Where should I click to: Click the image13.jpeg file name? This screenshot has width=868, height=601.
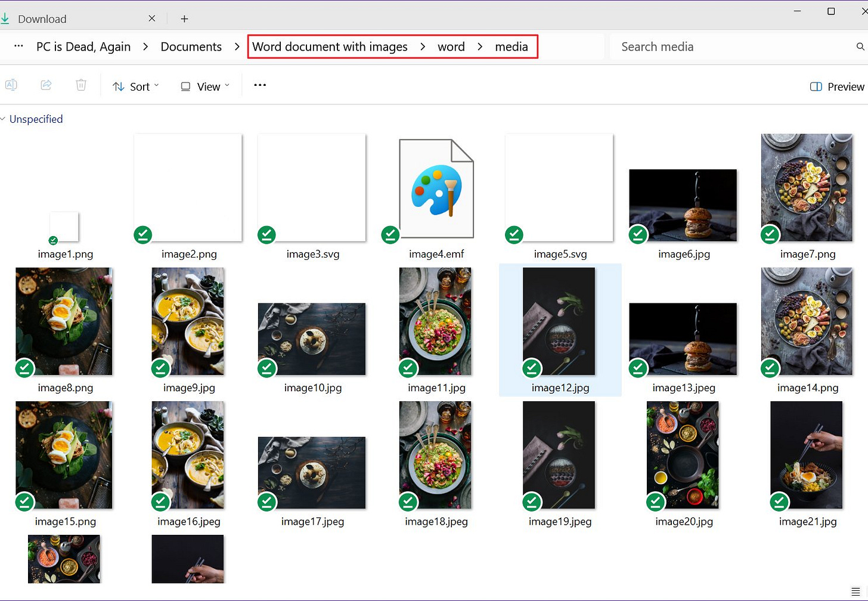point(684,388)
